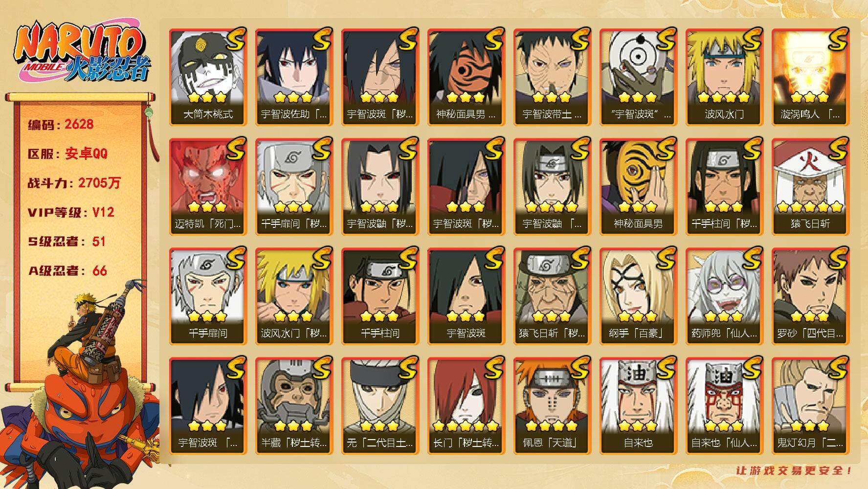Select the 自来也 white-haired ninja card
Viewport: 868px width, 489px height.
pyautogui.click(x=638, y=406)
